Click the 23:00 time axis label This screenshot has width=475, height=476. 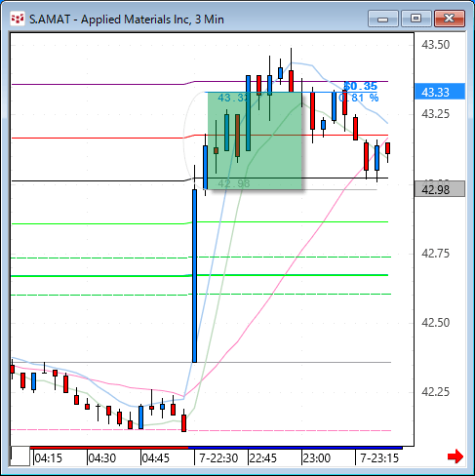point(317,458)
